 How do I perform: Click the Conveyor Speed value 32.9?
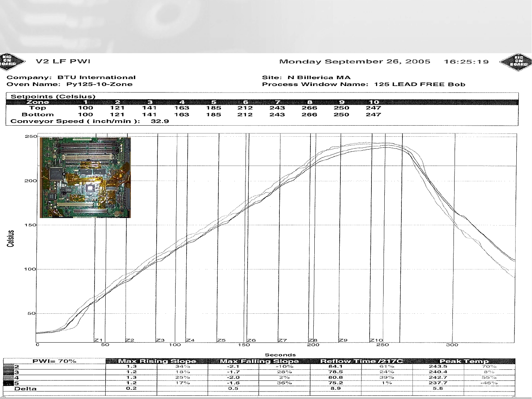(x=159, y=121)
